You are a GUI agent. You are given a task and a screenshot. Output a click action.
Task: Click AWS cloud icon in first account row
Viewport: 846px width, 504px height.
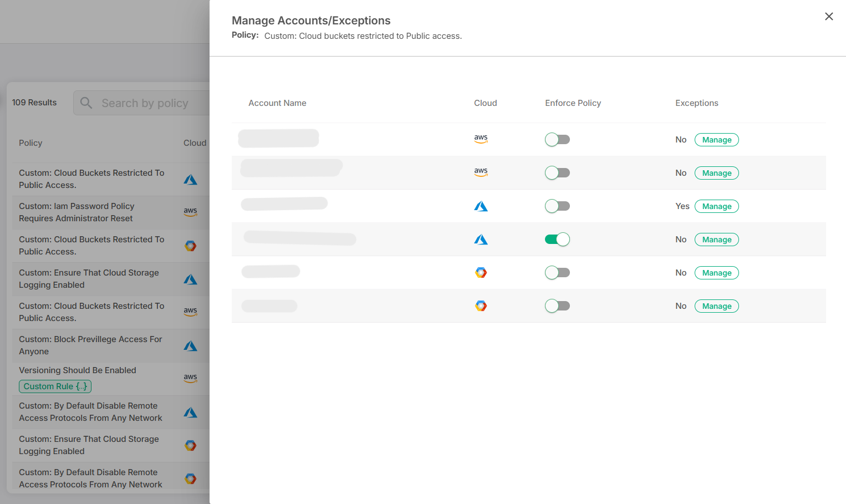[481, 139]
